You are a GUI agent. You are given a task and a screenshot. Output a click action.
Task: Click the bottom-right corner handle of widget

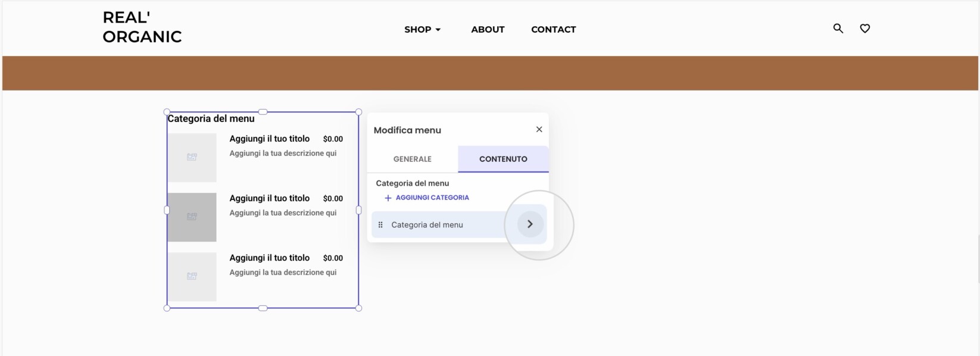[358, 308]
